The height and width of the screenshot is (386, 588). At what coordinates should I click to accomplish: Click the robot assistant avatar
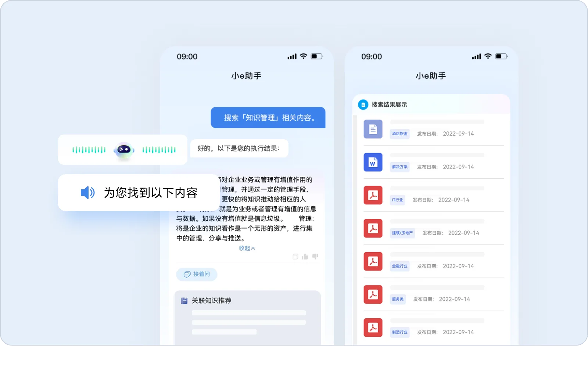(124, 150)
